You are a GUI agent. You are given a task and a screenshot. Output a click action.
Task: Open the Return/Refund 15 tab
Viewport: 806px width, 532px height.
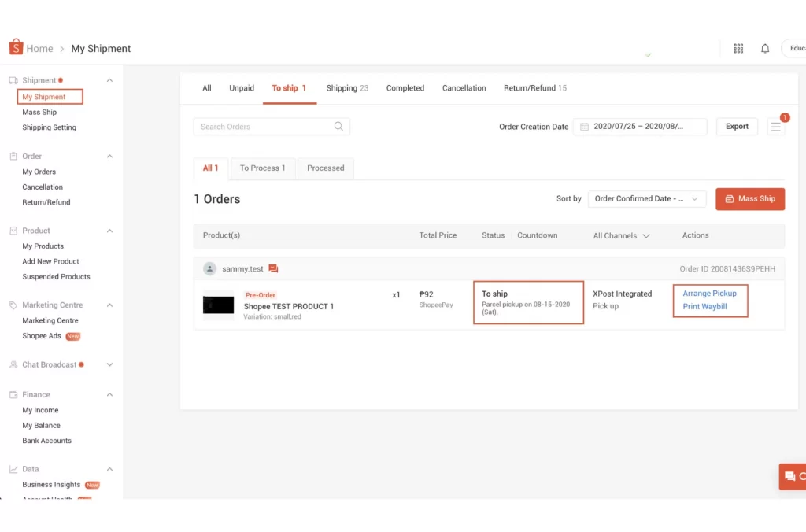point(534,88)
